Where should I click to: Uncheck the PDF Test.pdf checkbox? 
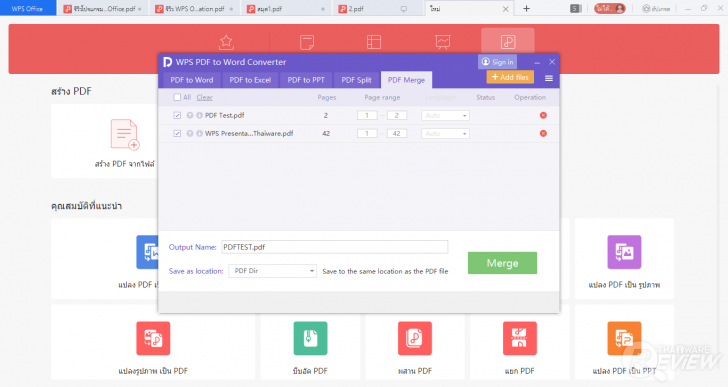(177, 115)
